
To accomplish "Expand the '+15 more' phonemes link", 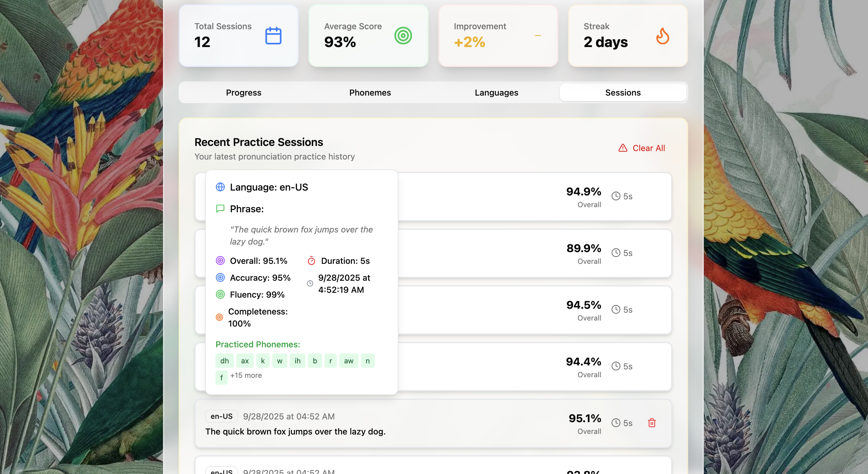I will 246,375.
